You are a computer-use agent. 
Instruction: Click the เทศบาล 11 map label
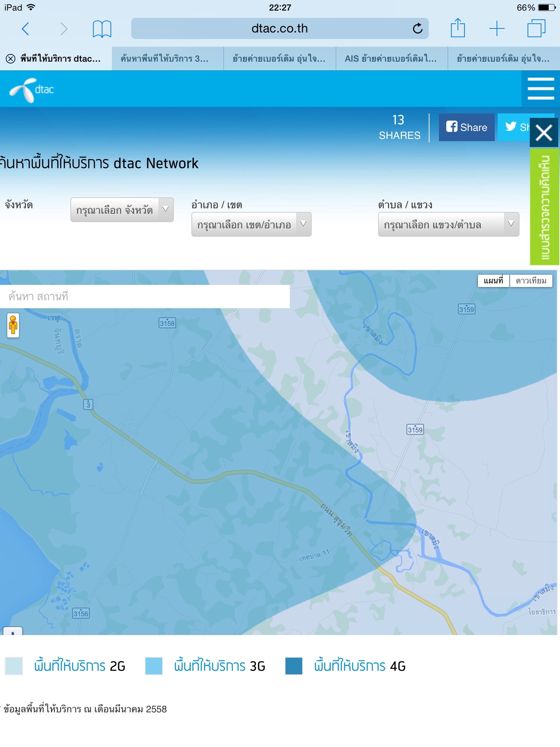click(314, 555)
